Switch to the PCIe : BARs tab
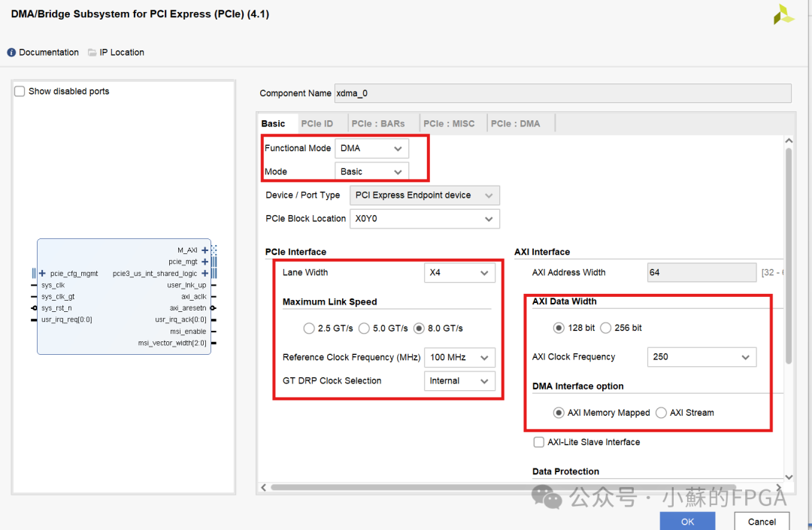The width and height of the screenshot is (812, 530). click(378, 124)
